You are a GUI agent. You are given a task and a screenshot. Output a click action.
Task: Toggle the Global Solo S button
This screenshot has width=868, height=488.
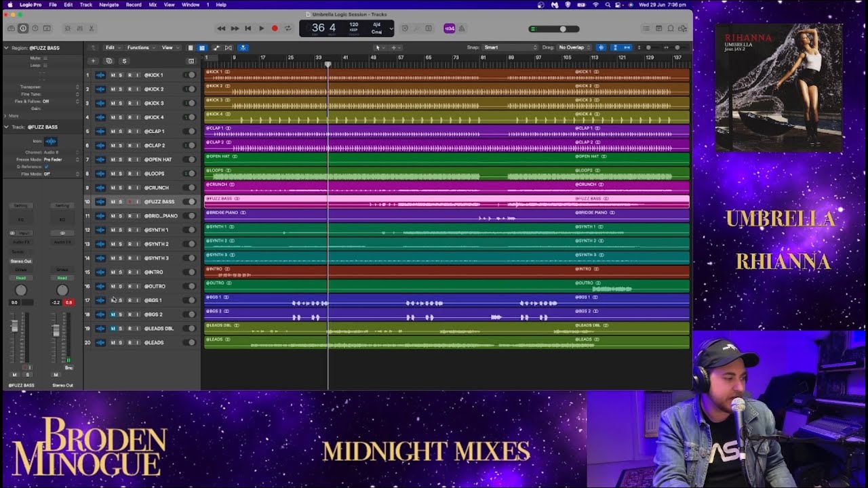click(x=124, y=61)
